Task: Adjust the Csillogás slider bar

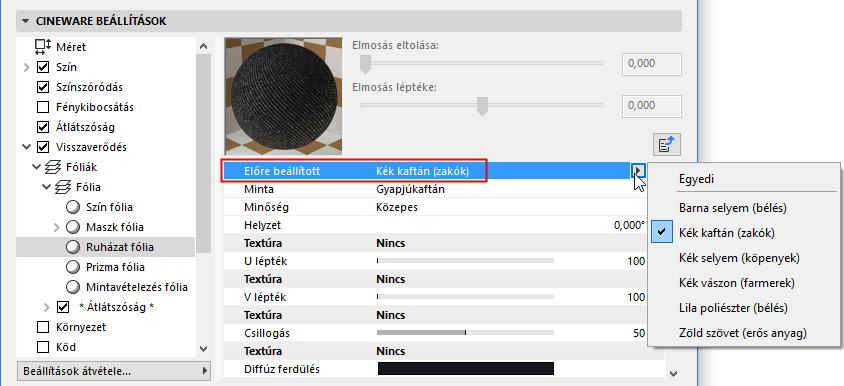Action: 465,333
